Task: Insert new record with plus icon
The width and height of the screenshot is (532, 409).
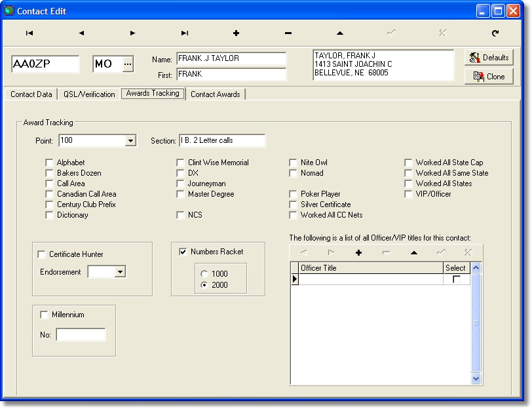Action: tap(236, 33)
